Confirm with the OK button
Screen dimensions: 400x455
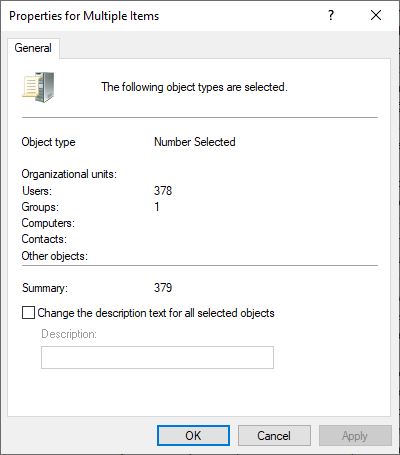tap(193, 436)
